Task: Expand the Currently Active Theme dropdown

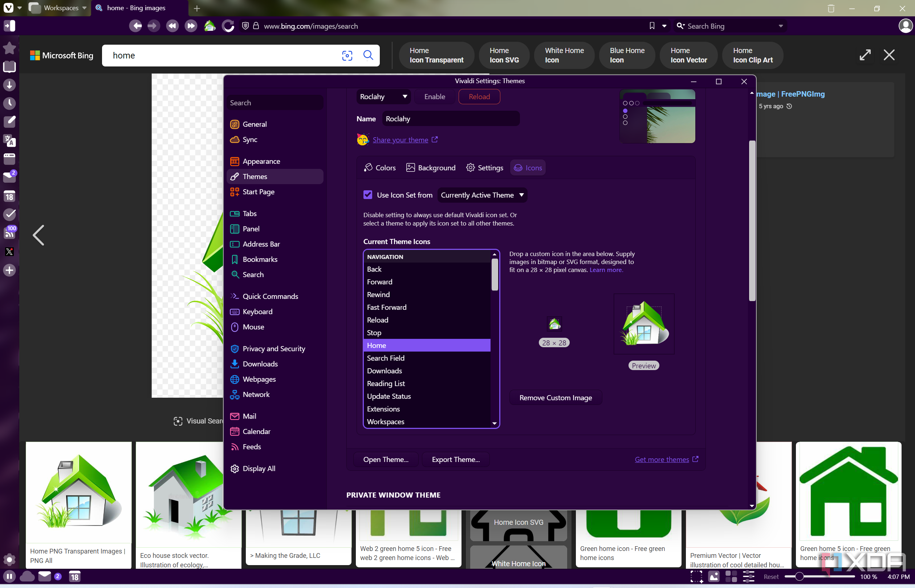Action: click(x=483, y=195)
